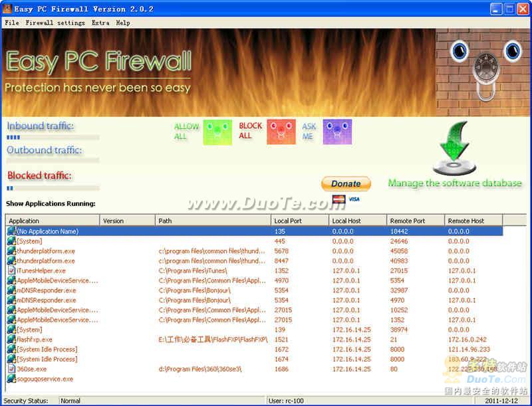This screenshot has width=532, height=406.
Task: Click icon of mDNSResponder.exe row remote port 32987
Action: point(11,290)
